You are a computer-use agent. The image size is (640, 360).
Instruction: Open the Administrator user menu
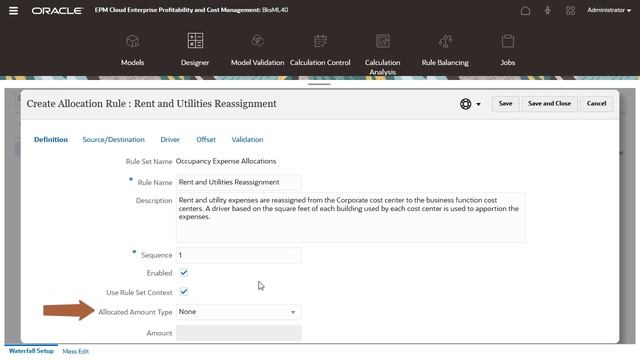(609, 10)
